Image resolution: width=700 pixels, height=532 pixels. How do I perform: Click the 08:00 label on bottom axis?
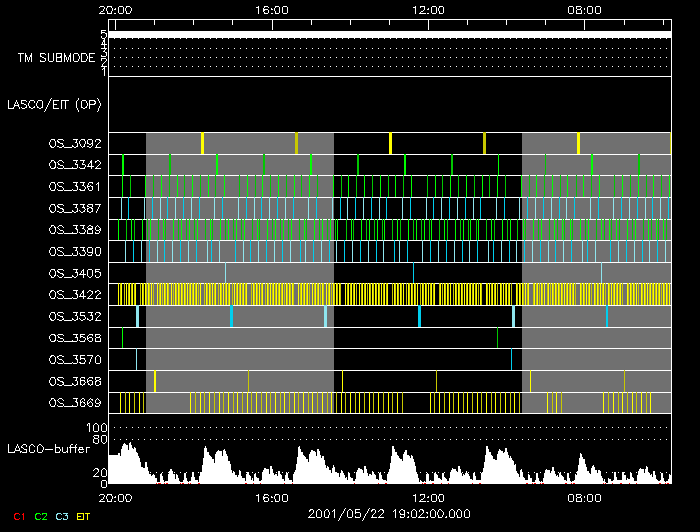click(584, 497)
